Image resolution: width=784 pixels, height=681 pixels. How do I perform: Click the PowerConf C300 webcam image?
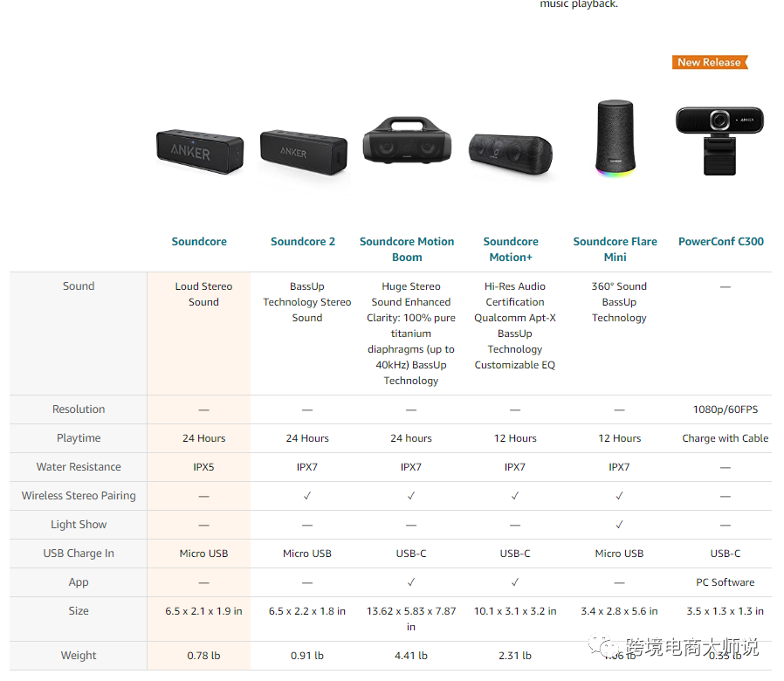[720, 141]
